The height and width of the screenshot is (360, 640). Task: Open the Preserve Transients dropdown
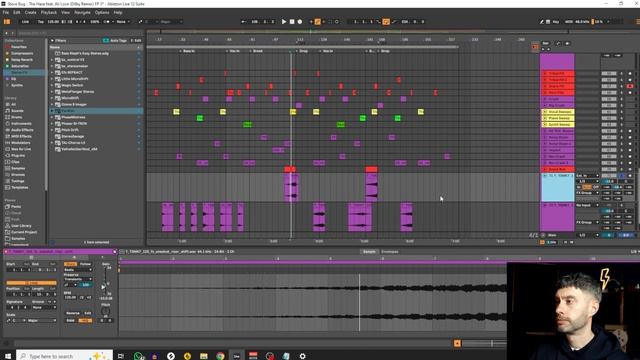point(78,279)
